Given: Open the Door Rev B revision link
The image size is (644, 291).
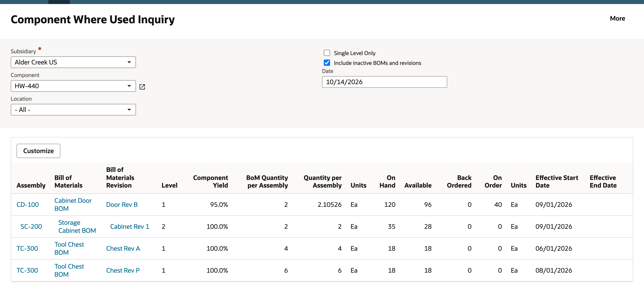Looking at the screenshot, I should (x=122, y=205).
